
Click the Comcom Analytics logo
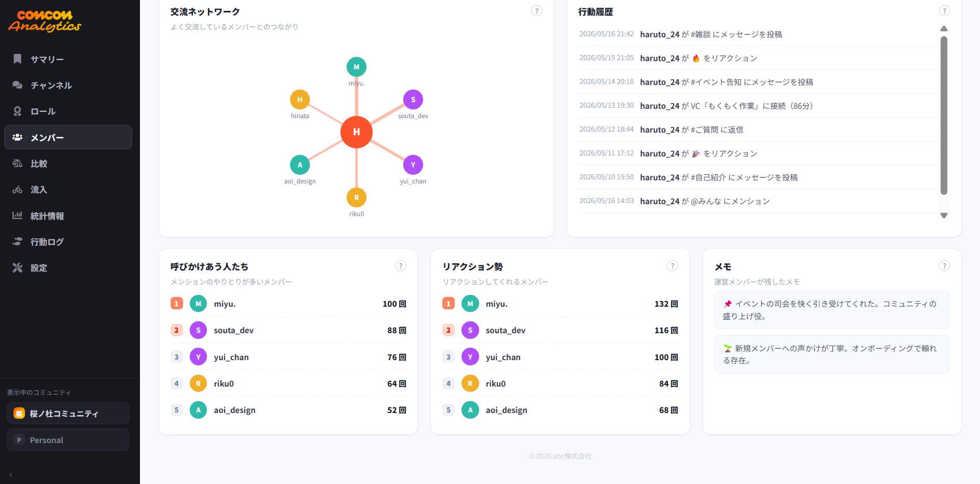pos(45,21)
